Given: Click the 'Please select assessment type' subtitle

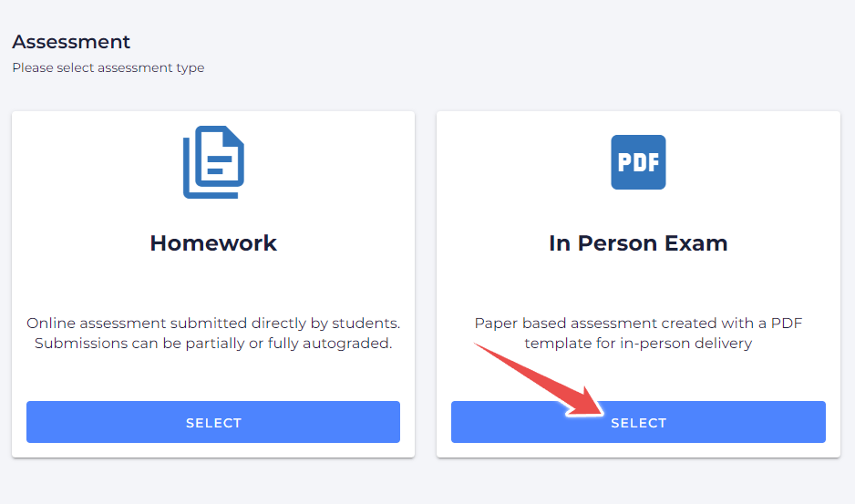Looking at the screenshot, I should 108,67.
